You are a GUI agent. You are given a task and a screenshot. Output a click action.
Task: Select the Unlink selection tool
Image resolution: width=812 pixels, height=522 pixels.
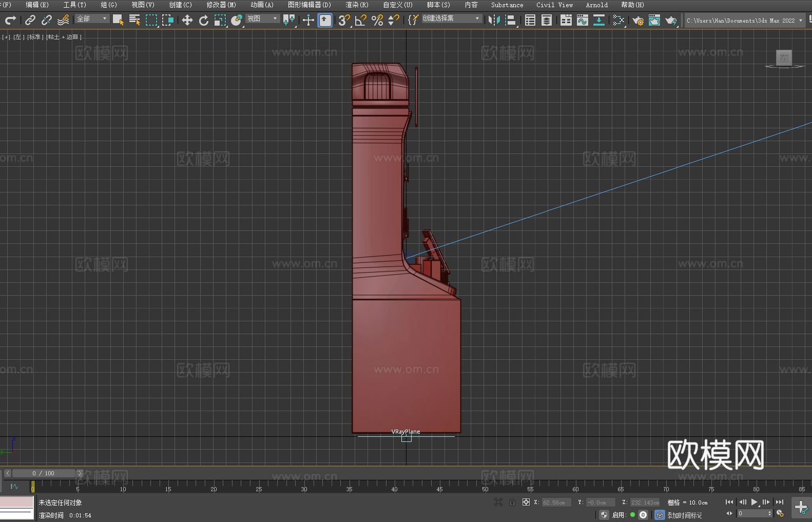click(47, 20)
